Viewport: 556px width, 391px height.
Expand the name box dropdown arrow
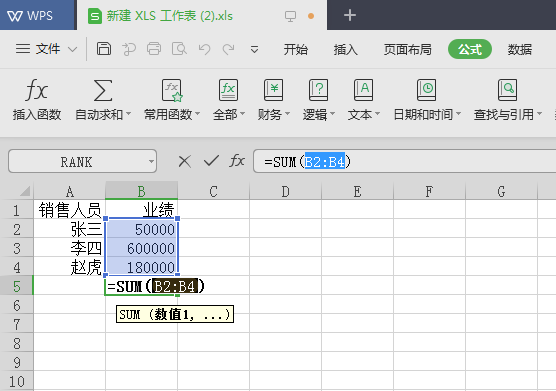[x=151, y=162]
